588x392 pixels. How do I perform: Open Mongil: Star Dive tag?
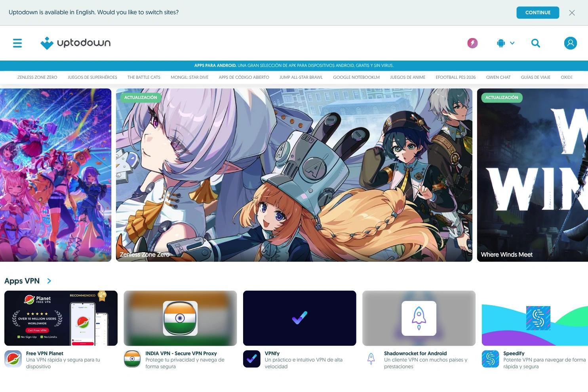point(189,78)
